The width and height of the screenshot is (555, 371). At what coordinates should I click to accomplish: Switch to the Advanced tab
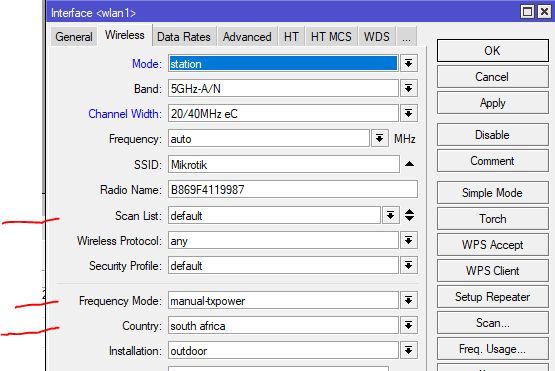click(x=247, y=36)
